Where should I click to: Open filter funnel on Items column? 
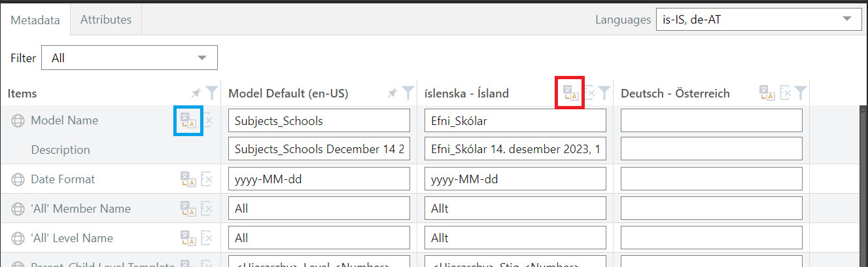coord(212,94)
